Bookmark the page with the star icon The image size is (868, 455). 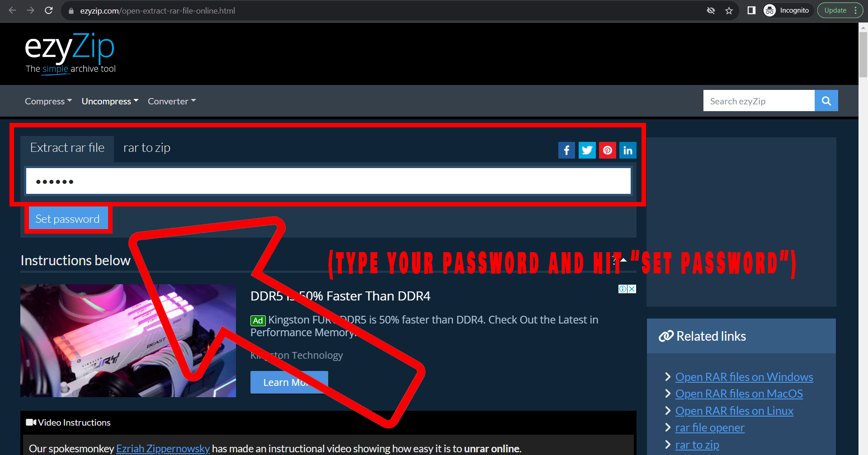tap(729, 10)
